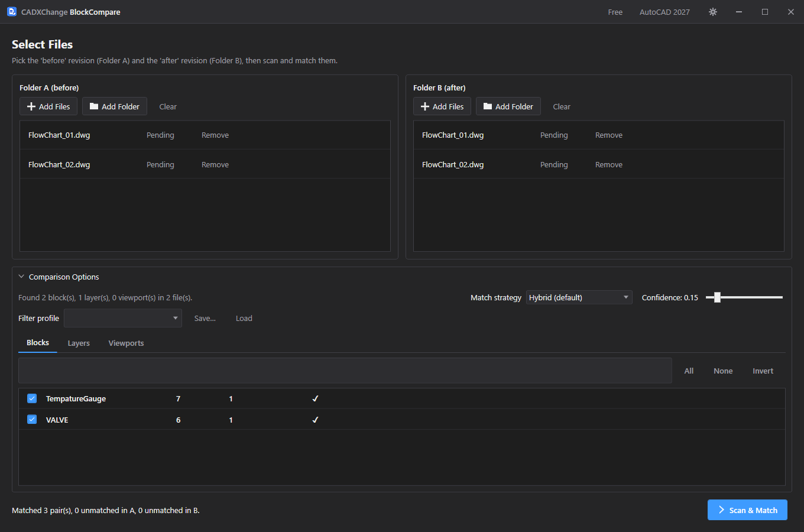Switch to the Layers tab
Image resolution: width=804 pixels, height=532 pixels.
(79, 343)
